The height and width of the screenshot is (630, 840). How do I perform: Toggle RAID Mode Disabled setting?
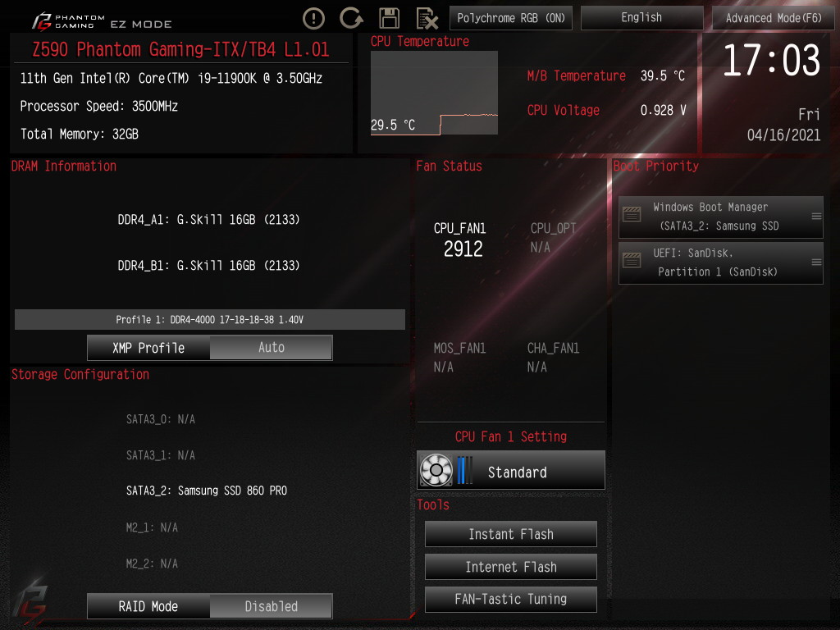(x=271, y=606)
